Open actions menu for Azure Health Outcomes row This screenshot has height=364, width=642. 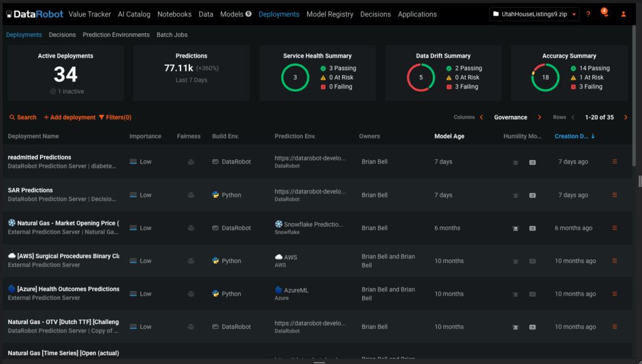(614, 294)
